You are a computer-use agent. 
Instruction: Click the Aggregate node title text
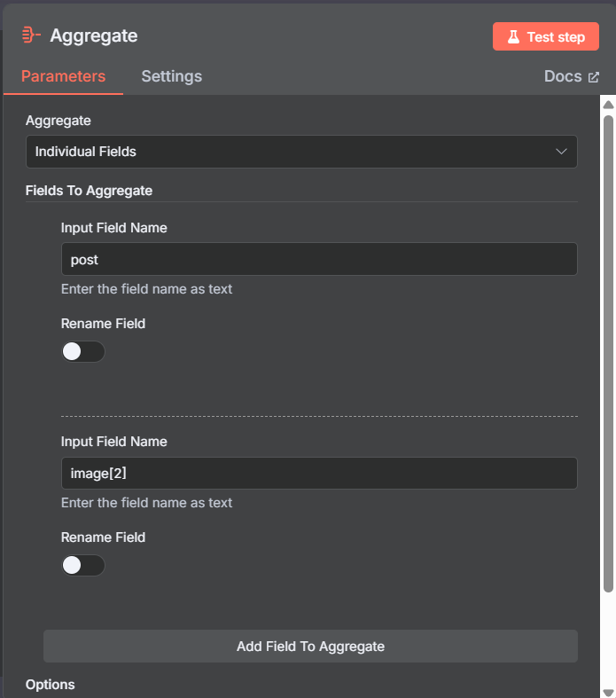pyautogui.click(x=94, y=35)
